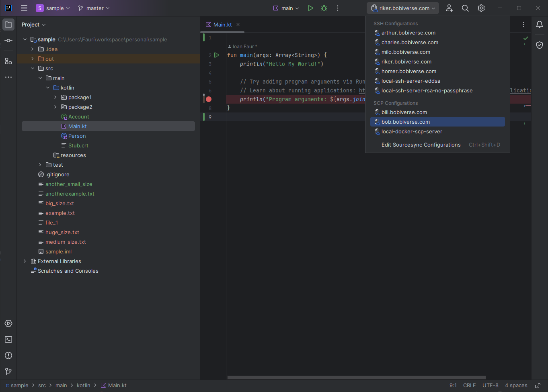Open the Project tool window icon
Image resolution: width=548 pixels, height=392 pixels.
point(8,24)
